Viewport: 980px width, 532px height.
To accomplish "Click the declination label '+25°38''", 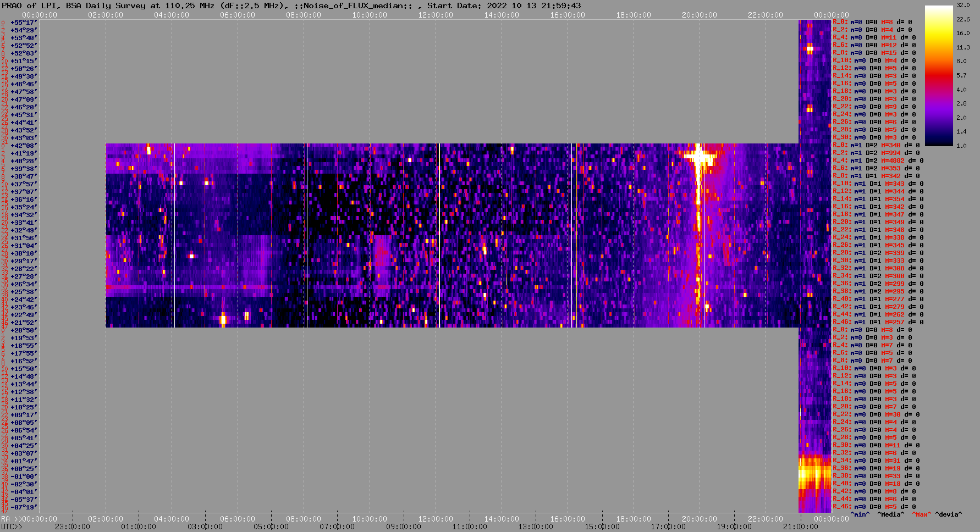I will pos(24,292).
